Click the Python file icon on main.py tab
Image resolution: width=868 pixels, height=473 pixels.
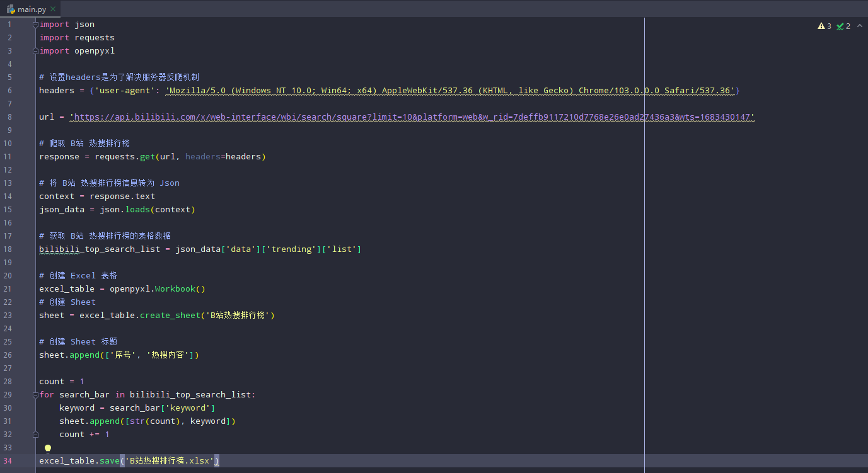coord(11,9)
